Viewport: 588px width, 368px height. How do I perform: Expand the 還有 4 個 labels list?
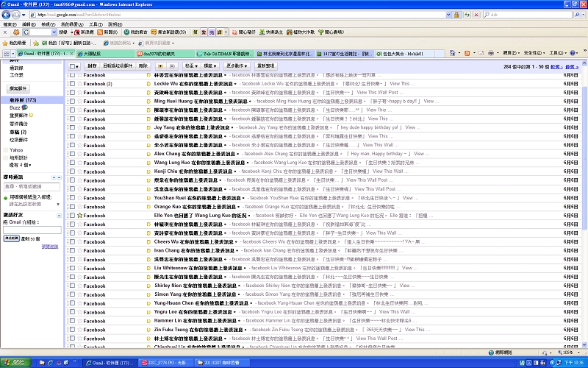(x=21, y=165)
